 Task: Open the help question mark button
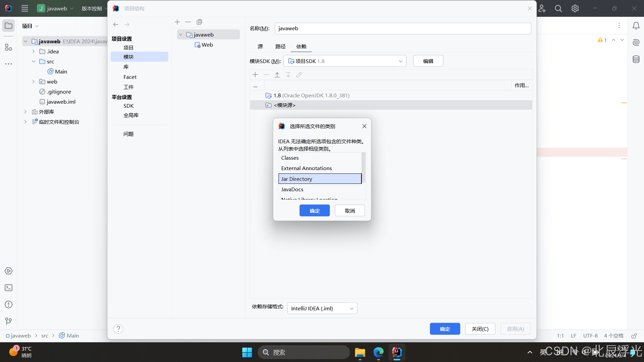118,329
